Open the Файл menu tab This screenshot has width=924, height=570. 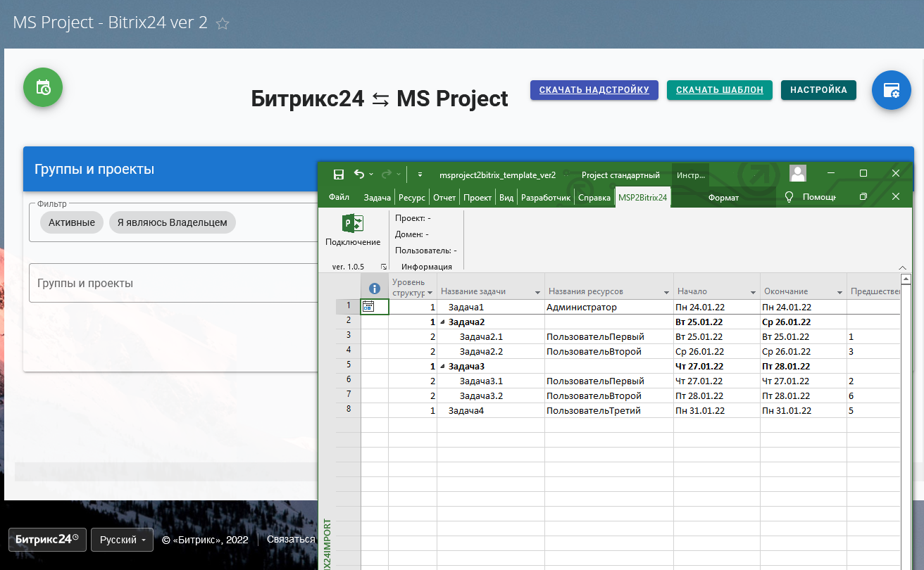[339, 198]
